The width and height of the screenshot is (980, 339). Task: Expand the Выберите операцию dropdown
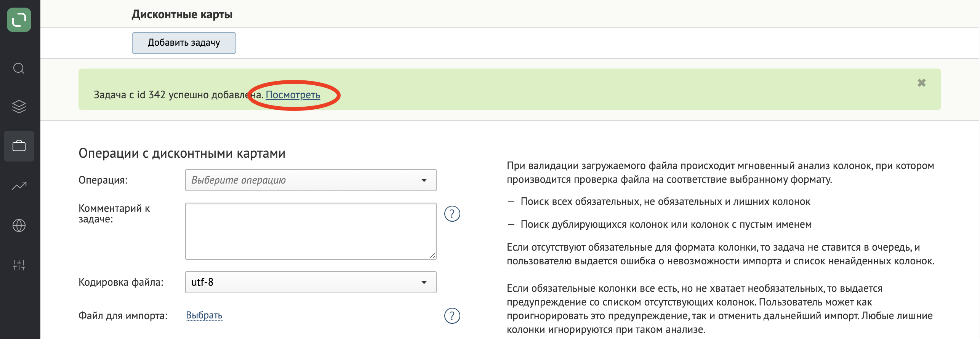[x=311, y=180]
